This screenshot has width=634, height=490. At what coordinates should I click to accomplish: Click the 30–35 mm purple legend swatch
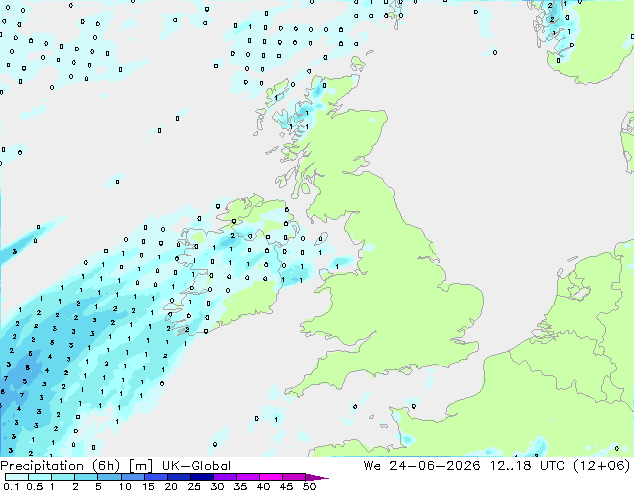[x=225, y=477]
